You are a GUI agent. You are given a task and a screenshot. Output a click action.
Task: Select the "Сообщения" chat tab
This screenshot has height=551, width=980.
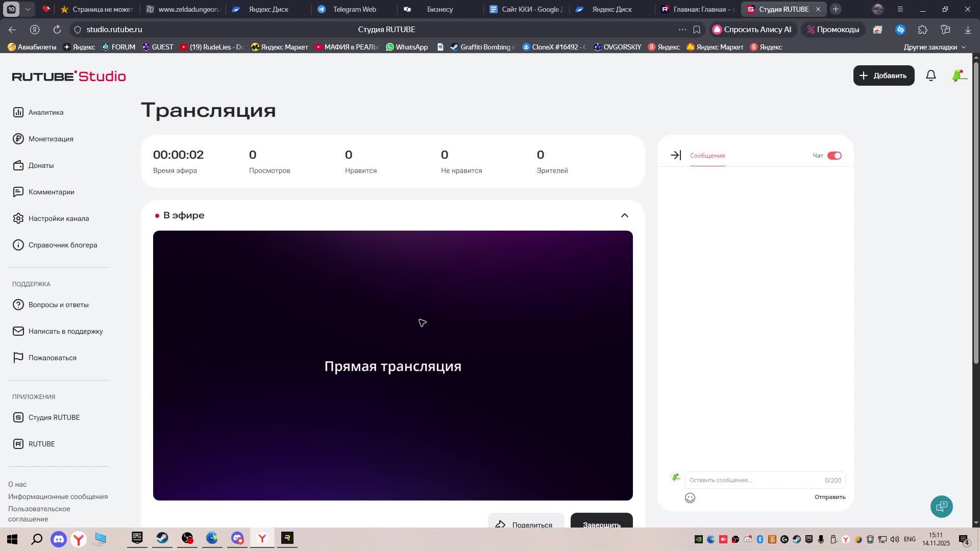(x=707, y=156)
